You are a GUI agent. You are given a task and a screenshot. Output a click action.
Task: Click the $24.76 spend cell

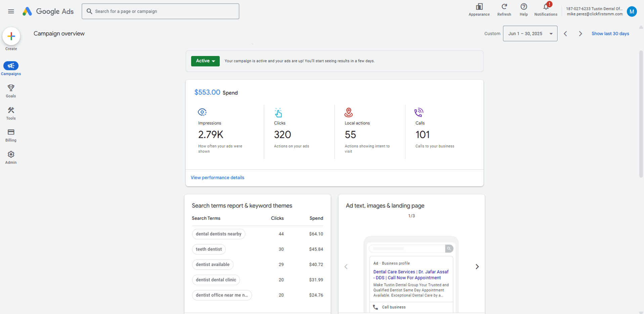(316, 295)
